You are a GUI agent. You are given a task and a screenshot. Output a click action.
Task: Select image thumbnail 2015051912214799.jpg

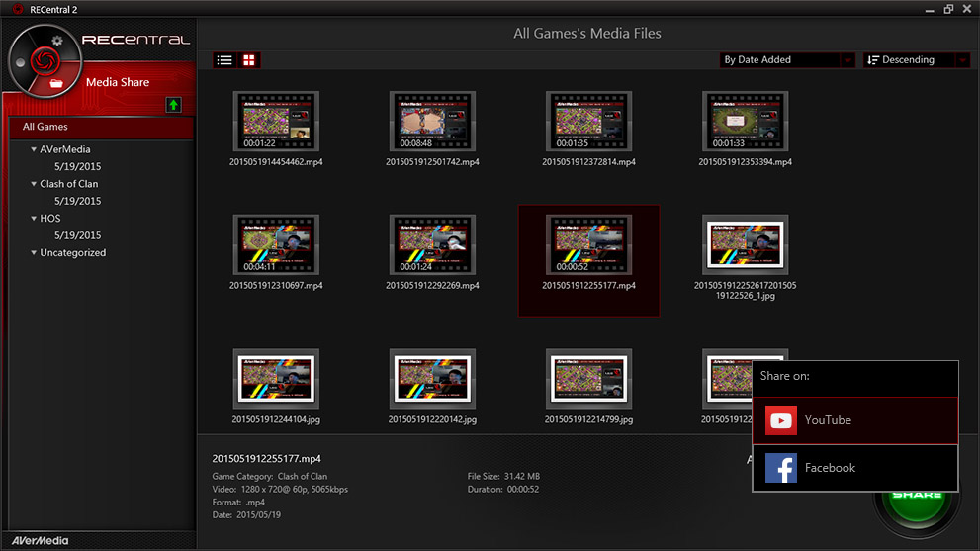588,379
